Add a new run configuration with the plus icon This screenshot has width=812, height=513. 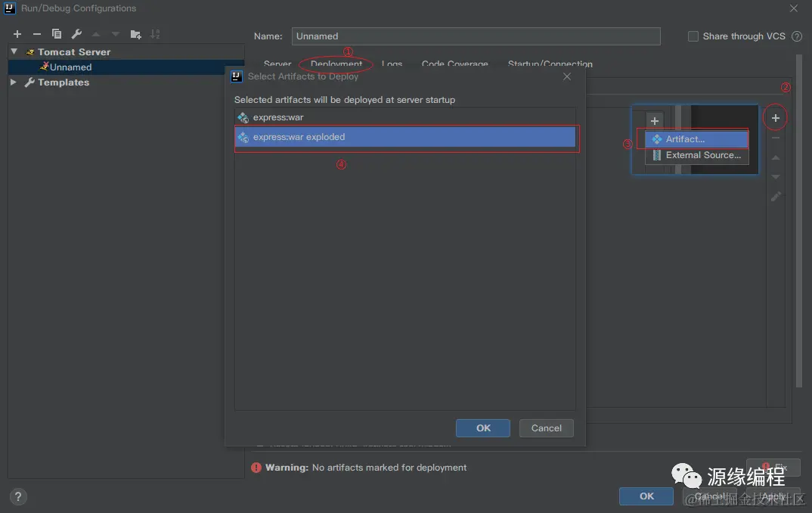pos(17,34)
